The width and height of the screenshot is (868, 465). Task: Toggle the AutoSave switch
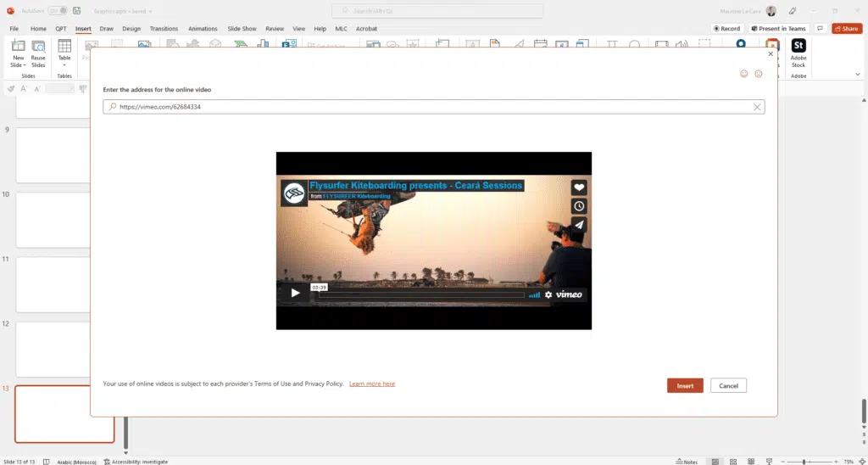[58, 10]
